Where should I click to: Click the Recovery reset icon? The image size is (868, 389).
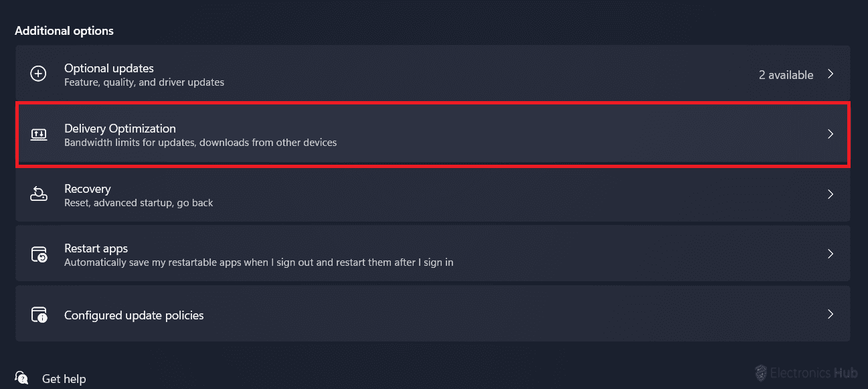(39, 194)
